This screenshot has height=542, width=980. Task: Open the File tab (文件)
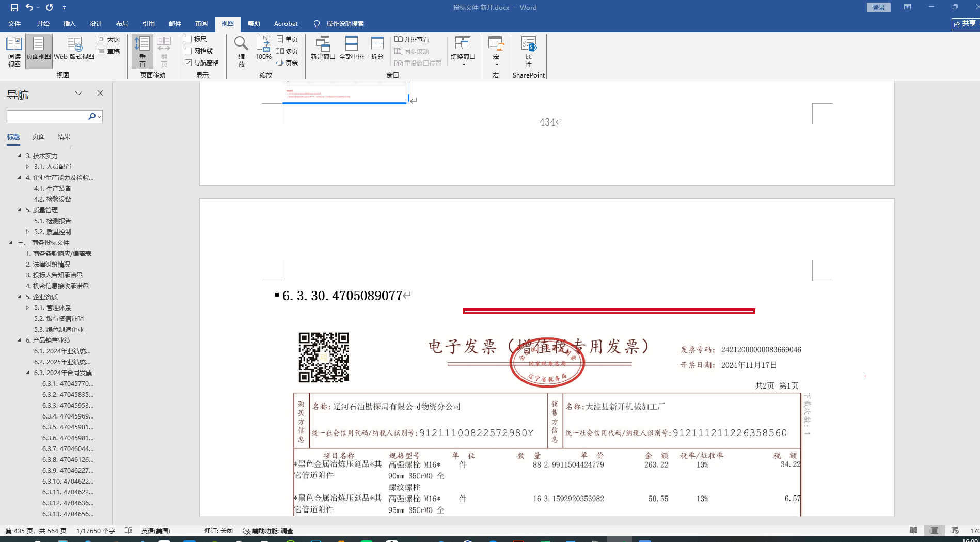click(14, 24)
